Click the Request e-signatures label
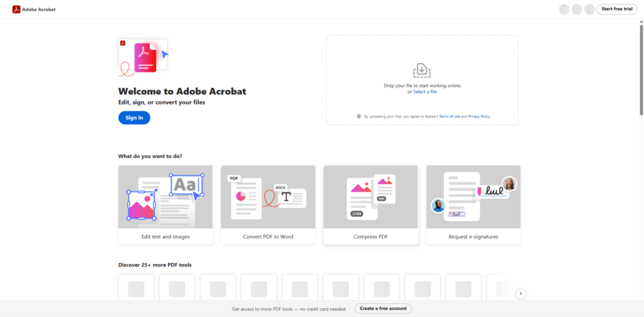 pyautogui.click(x=474, y=237)
